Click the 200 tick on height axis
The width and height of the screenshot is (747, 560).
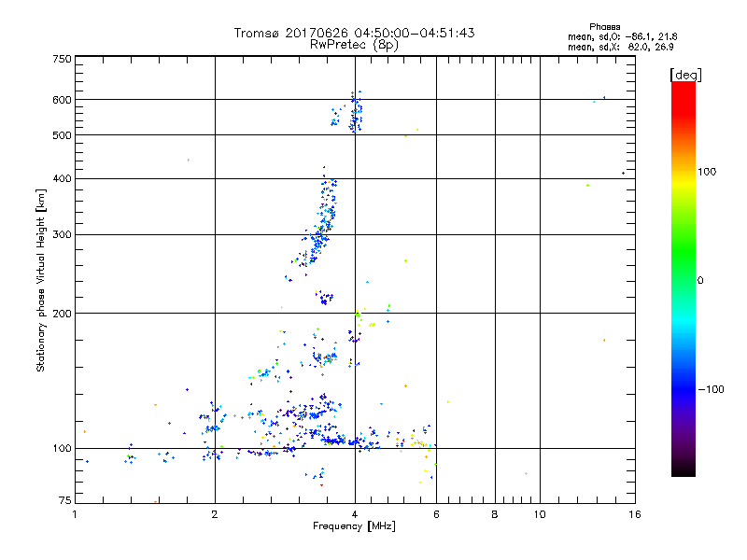pyautogui.click(x=62, y=314)
